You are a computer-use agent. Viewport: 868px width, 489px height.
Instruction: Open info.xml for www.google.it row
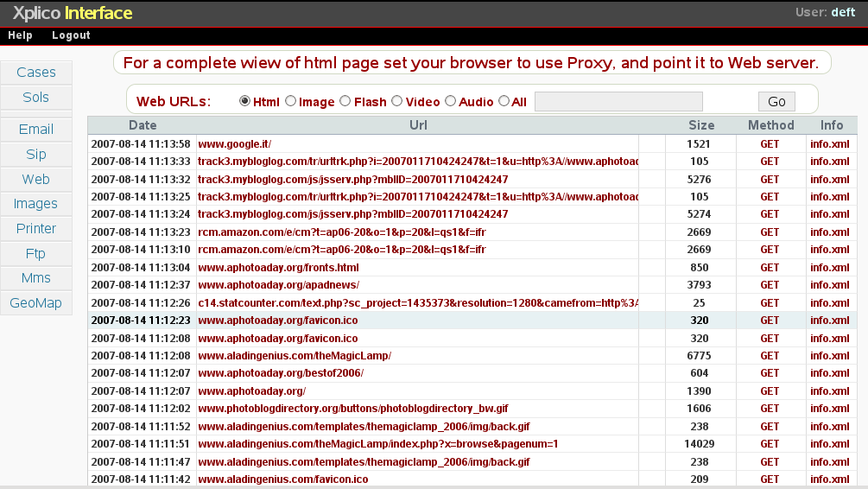pos(829,143)
